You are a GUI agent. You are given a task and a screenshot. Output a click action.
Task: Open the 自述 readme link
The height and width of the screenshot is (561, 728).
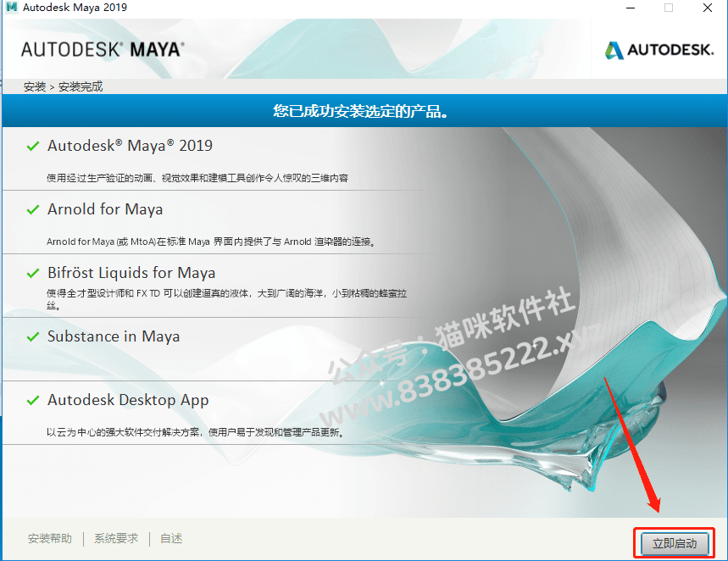click(x=171, y=538)
